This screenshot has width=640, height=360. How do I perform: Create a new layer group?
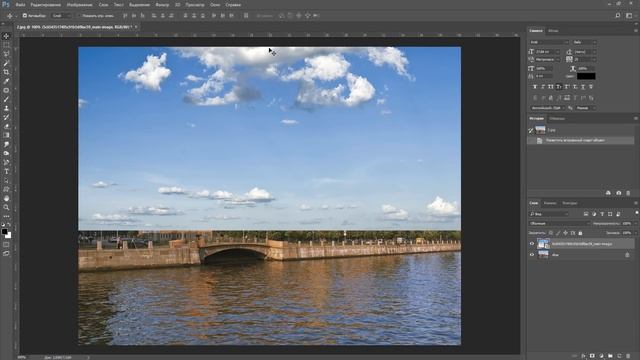tap(610, 356)
